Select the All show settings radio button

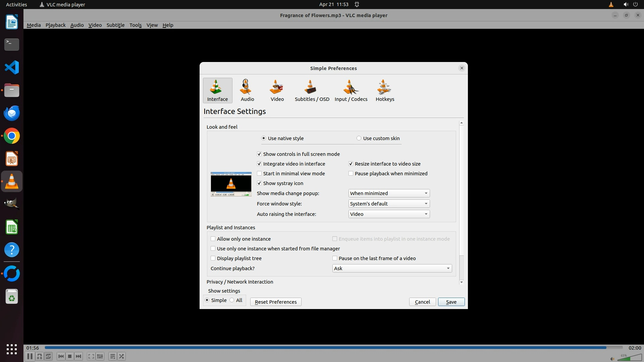[x=232, y=300]
